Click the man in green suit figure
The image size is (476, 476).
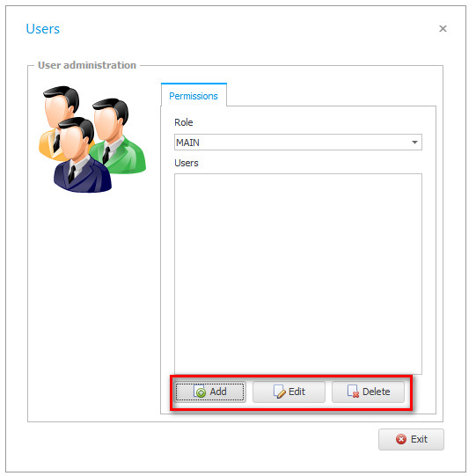coord(120,136)
